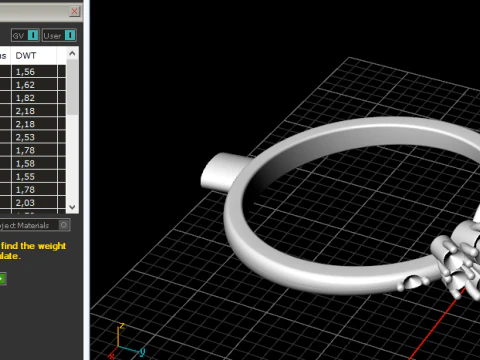
Task: Click the weight table scrollbar thumb
Action: (72, 87)
